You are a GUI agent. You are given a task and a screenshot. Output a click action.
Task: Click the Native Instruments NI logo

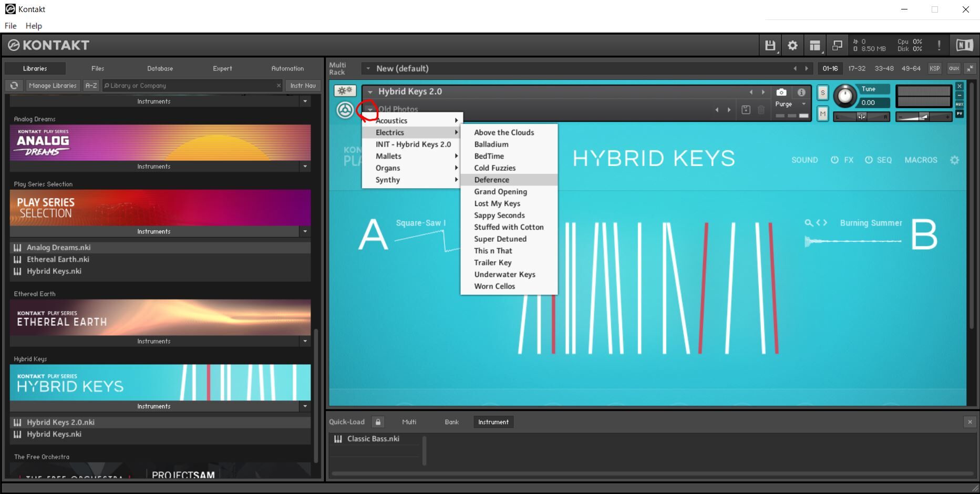pos(964,46)
